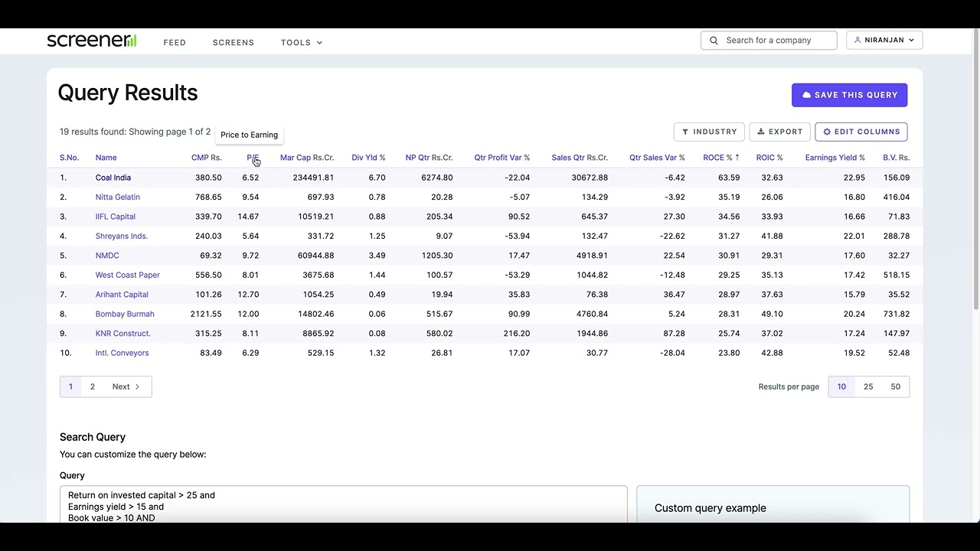Viewport: 980px width, 551px height.
Task: Open Coal India company page
Action: click(x=113, y=178)
